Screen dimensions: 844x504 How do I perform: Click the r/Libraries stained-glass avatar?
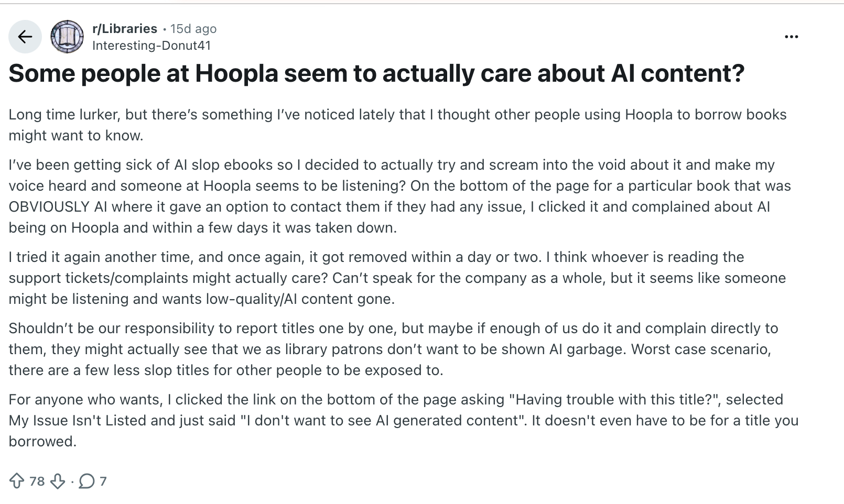click(67, 36)
